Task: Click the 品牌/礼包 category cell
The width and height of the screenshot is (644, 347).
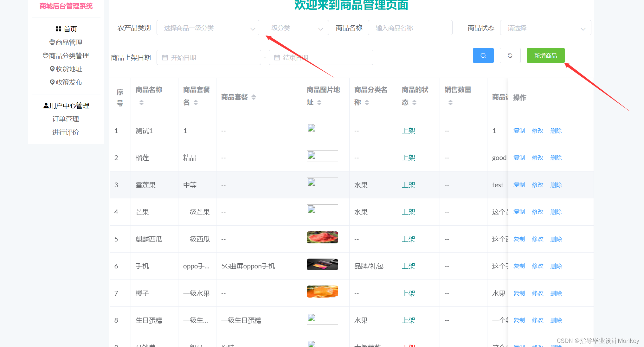Action: coord(369,266)
